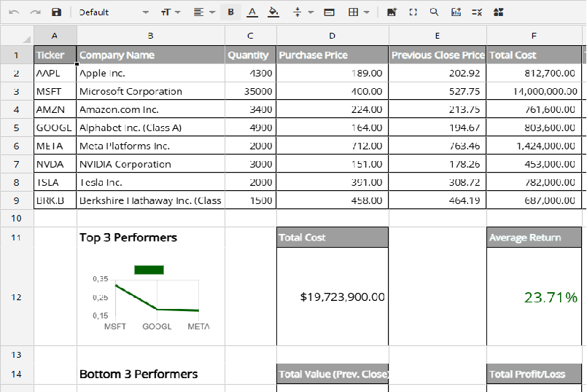587x392 pixels.
Task: Select the cell containing Microsoft Corporation
Action: click(x=150, y=92)
